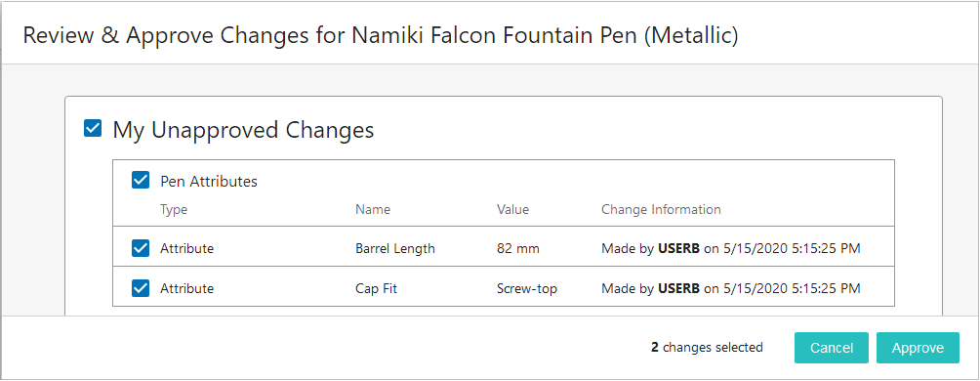The height and width of the screenshot is (381, 980).
Task: Toggle the Pen Attributes group checkbox
Action: point(141,181)
